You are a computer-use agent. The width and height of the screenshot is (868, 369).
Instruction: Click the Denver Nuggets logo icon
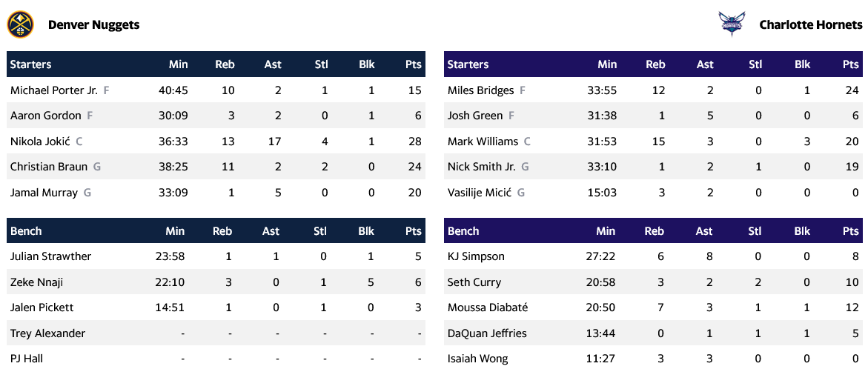point(20,24)
